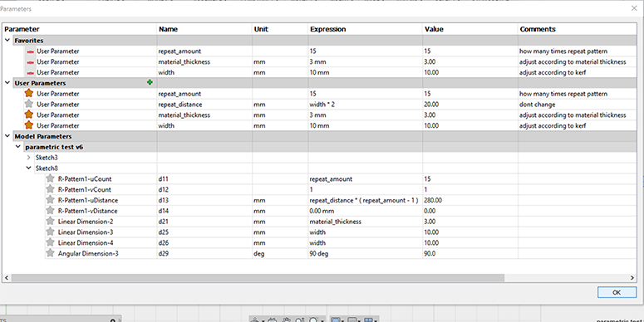Click the repeat_amount icon under Favorites
644x322 pixels.
(x=30, y=51)
